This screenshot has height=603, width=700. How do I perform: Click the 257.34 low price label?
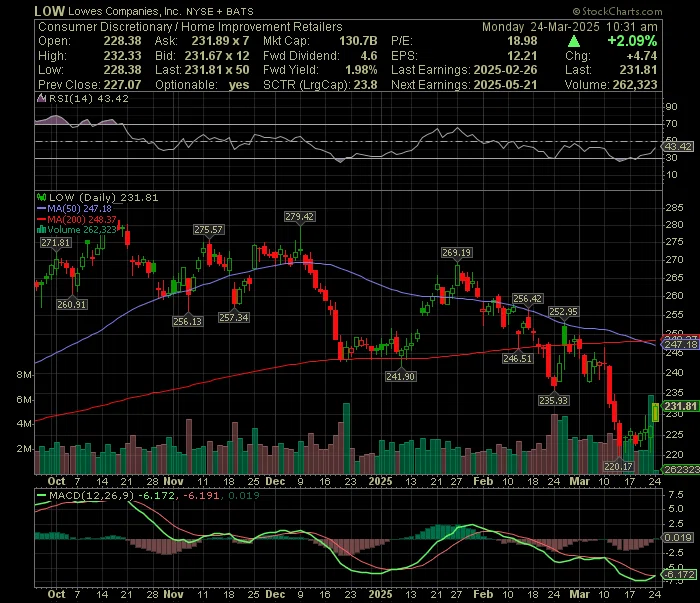[234, 317]
